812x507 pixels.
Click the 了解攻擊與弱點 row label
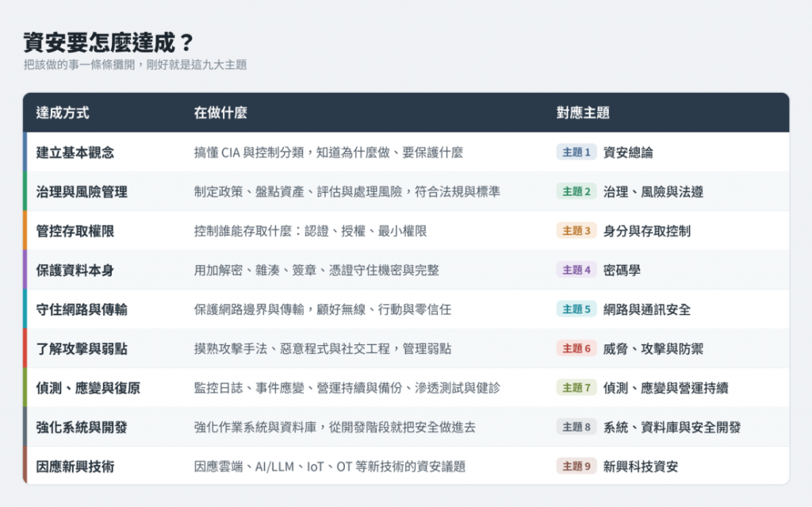(x=82, y=349)
